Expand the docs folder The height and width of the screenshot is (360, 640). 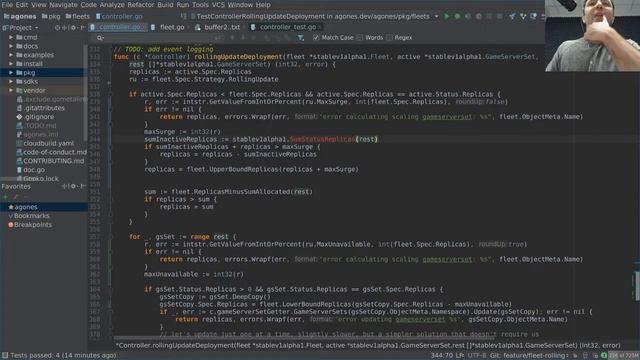(x=11, y=46)
